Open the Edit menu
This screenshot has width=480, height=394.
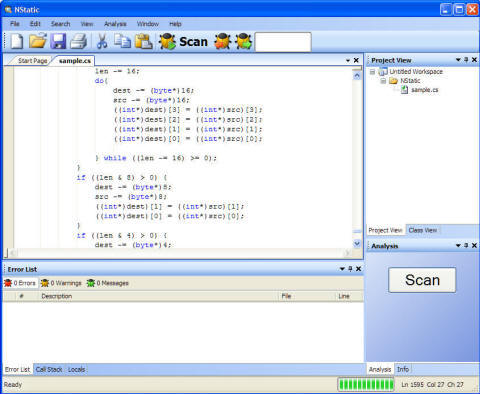tap(35, 24)
